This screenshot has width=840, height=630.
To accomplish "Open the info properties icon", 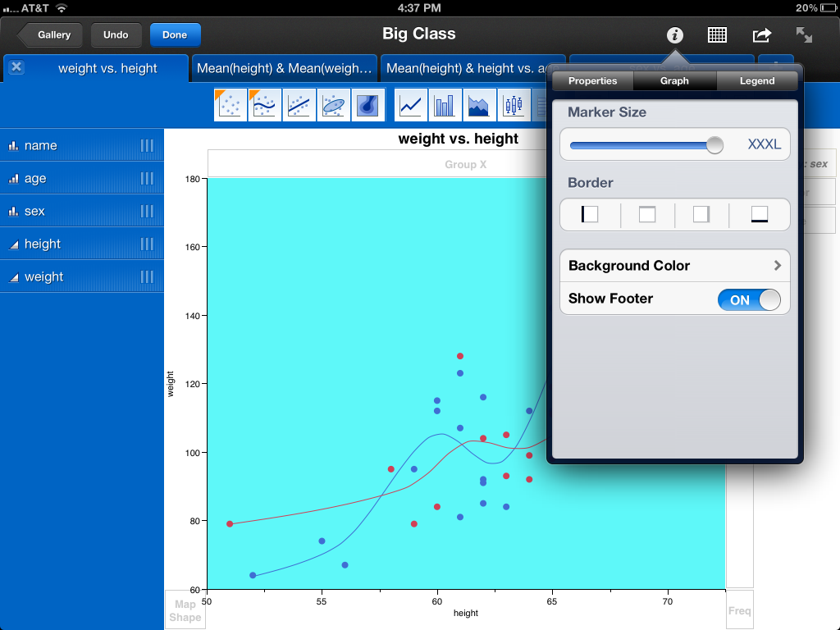I will (675, 35).
